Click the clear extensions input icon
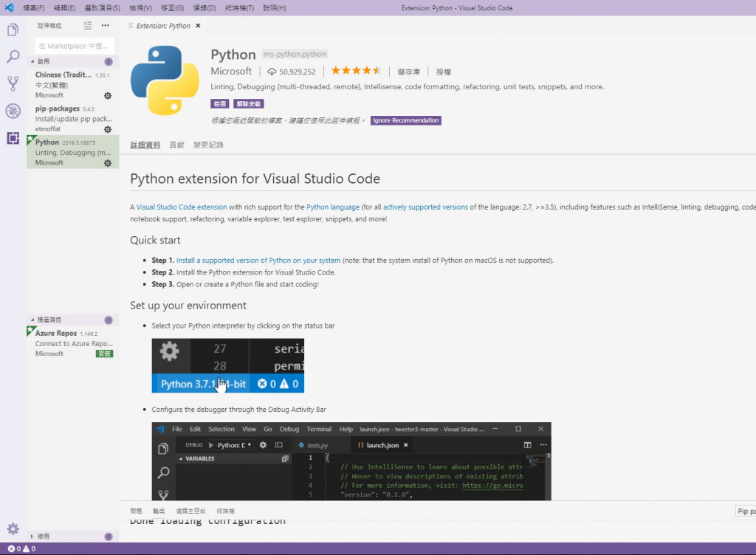The width and height of the screenshot is (756, 555). 87,26
